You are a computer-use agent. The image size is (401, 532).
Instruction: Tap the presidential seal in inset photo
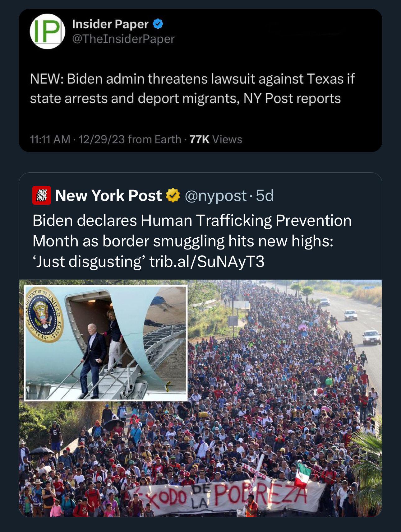click(44, 315)
